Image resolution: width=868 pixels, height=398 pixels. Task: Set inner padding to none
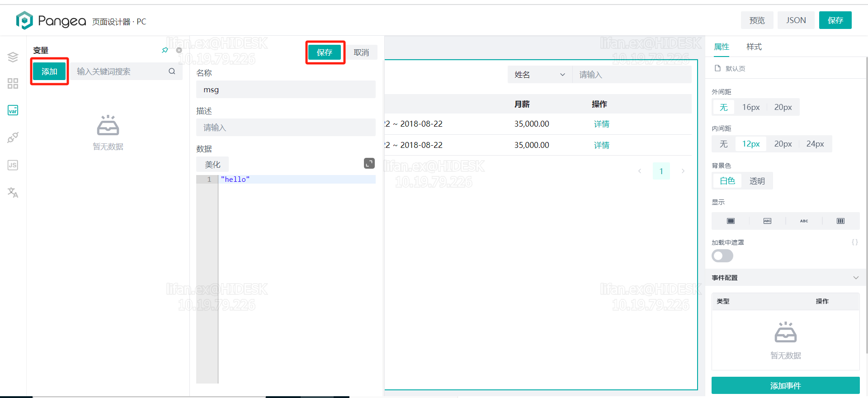coord(723,144)
